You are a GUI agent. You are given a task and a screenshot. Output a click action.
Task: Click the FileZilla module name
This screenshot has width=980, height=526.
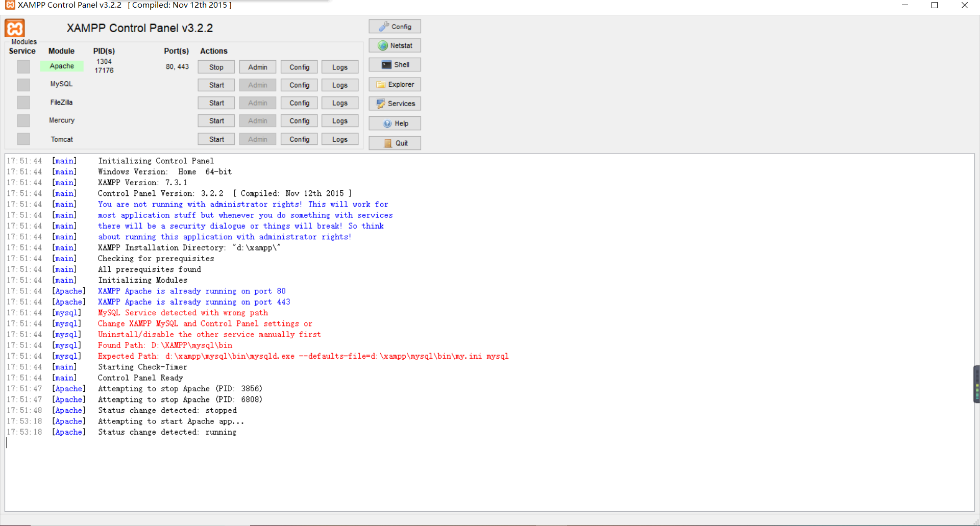[61, 102]
